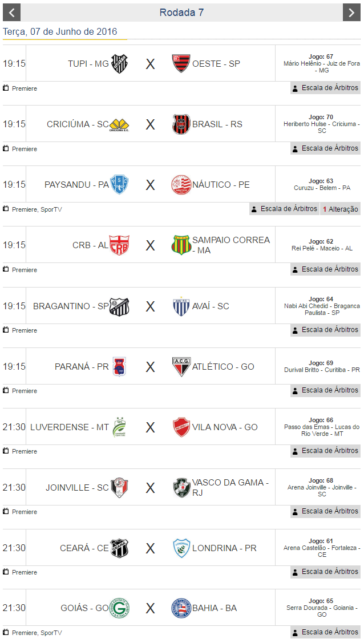Click the Vasco da Gama club crest
The image size is (364, 639).
tap(181, 488)
